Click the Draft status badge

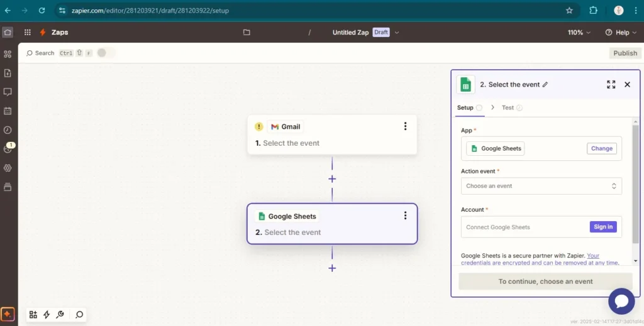coord(380,33)
